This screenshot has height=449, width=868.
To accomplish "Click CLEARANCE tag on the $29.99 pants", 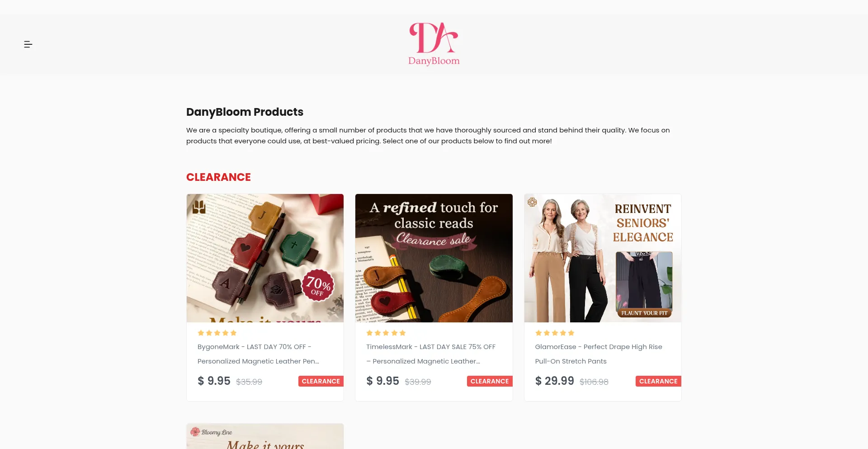I will tap(658, 381).
